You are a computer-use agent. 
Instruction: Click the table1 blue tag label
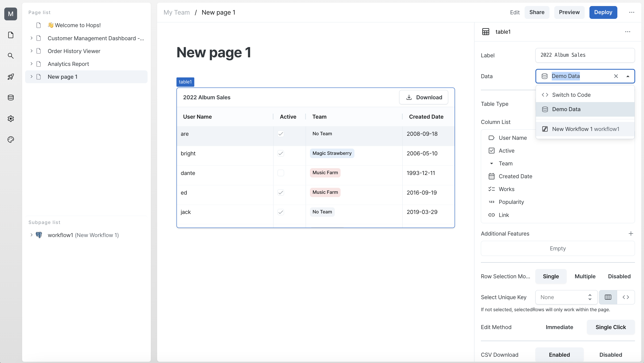(185, 82)
